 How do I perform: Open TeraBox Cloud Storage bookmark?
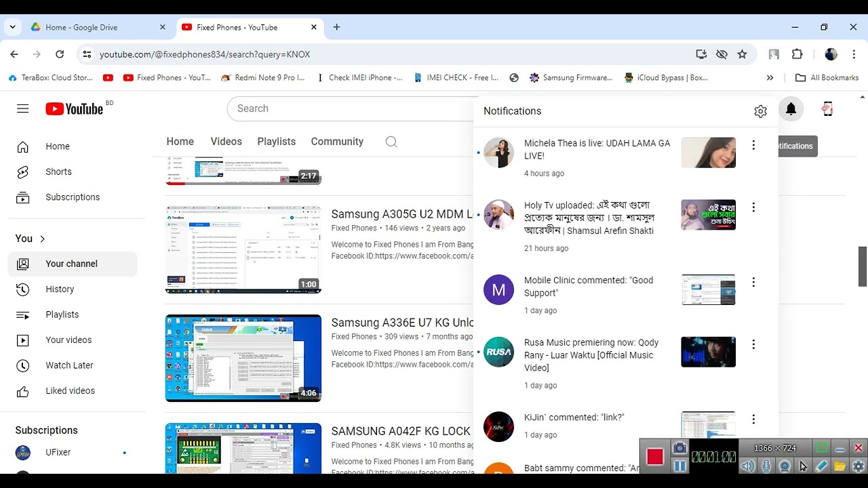(51, 78)
